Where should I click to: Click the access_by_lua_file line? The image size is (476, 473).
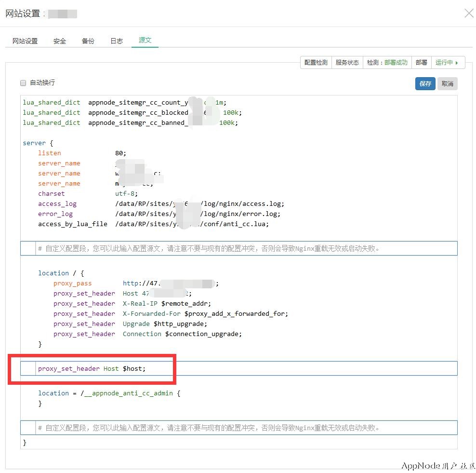pos(153,224)
